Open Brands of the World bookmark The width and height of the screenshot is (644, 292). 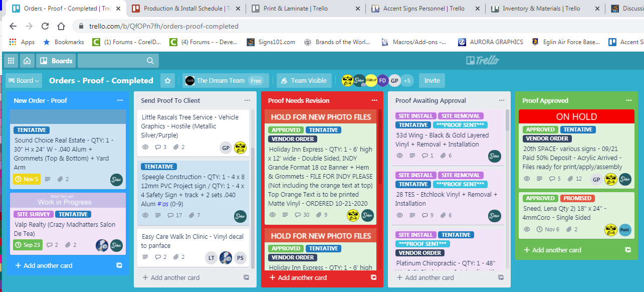[x=337, y=42]
